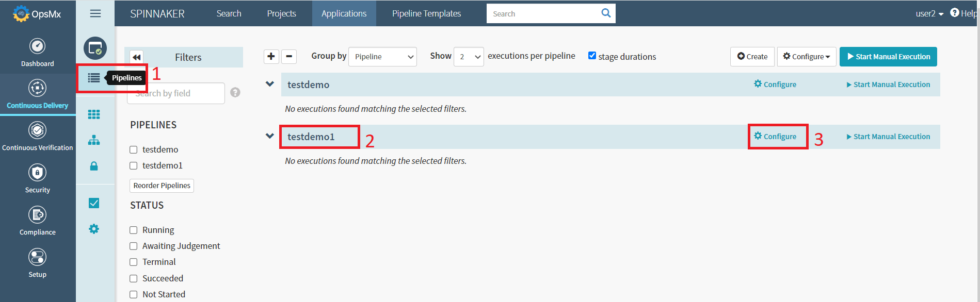Image resolution: width=980 pixels, height=302 pixels.
Task: Click the padlock icon in secondary sidebar
Action: point(94,166)
